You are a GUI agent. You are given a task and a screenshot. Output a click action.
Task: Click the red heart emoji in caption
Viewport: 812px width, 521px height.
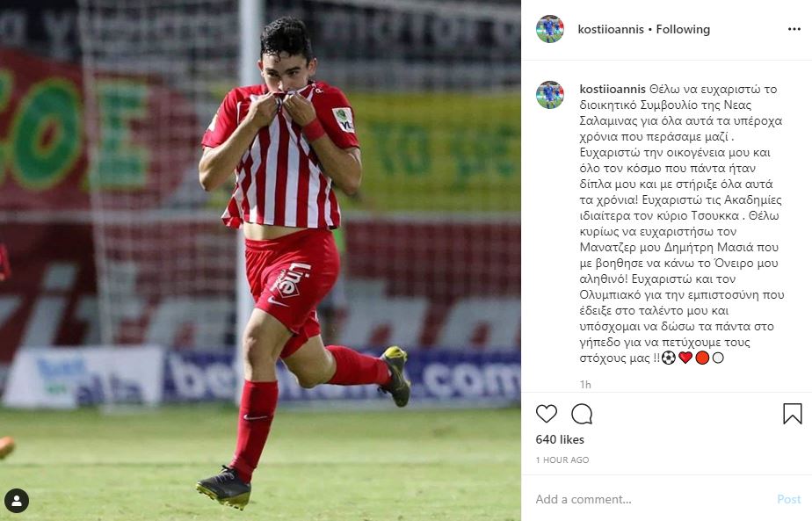click(x=685, y=358)
